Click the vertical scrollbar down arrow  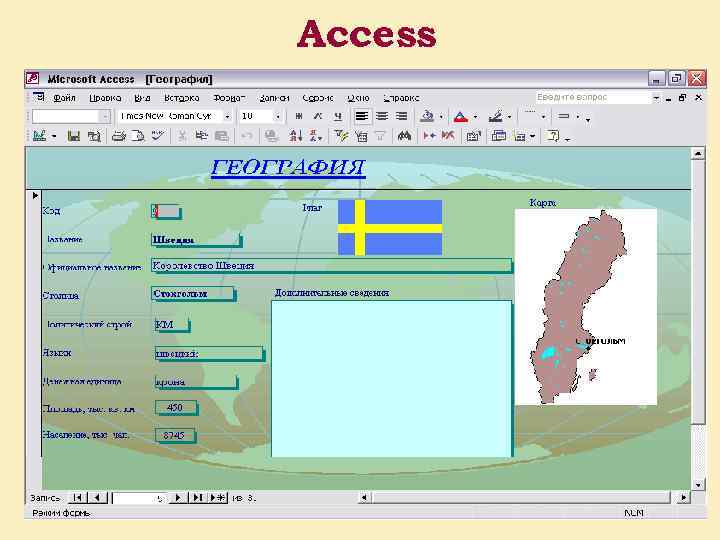click(698, 484)
